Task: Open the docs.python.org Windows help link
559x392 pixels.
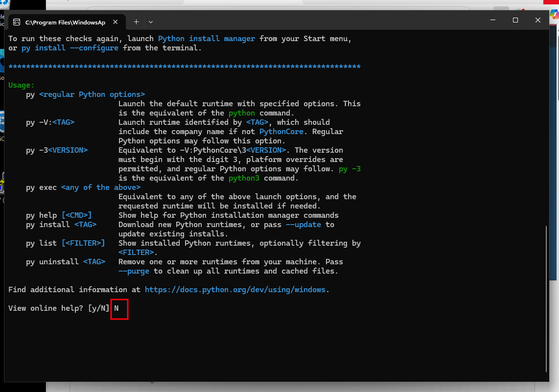Action: tap(235, 290)
